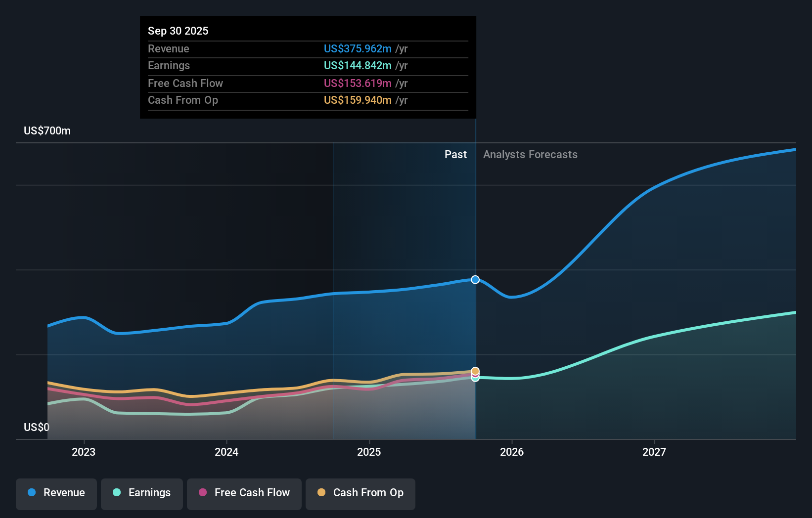Switch to the Past section of the chart
Image resolution: width=812 pixels, height=518 pixels.
(455, 154)
